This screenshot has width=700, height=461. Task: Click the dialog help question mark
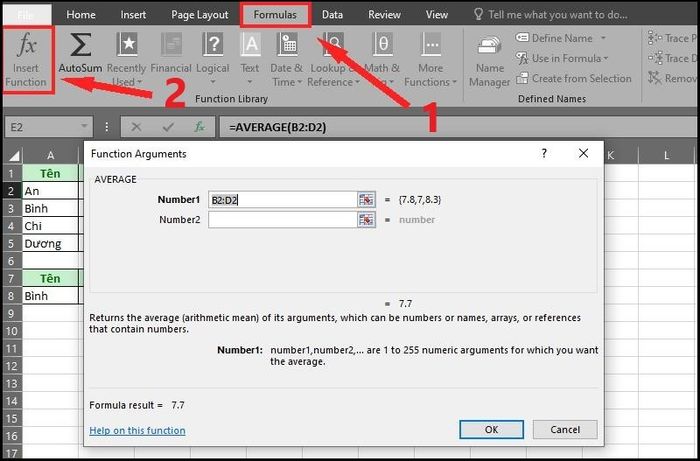click(544, 154)
